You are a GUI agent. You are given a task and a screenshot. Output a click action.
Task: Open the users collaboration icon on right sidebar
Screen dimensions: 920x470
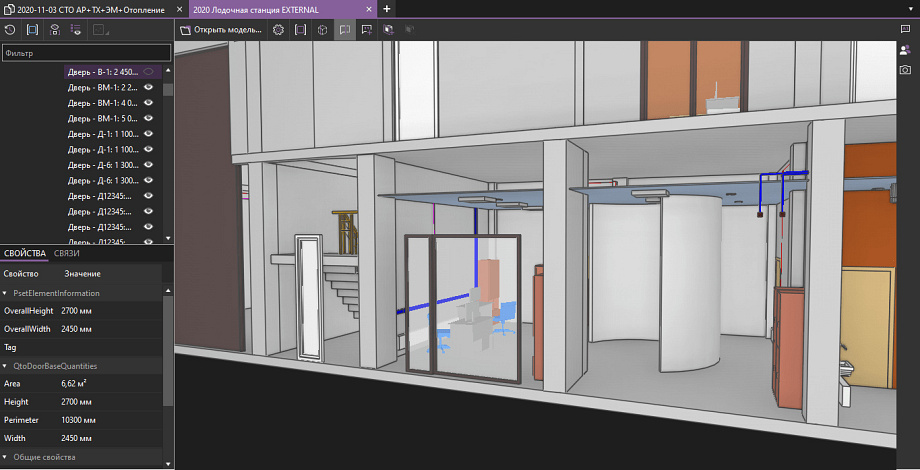point(905,50)
